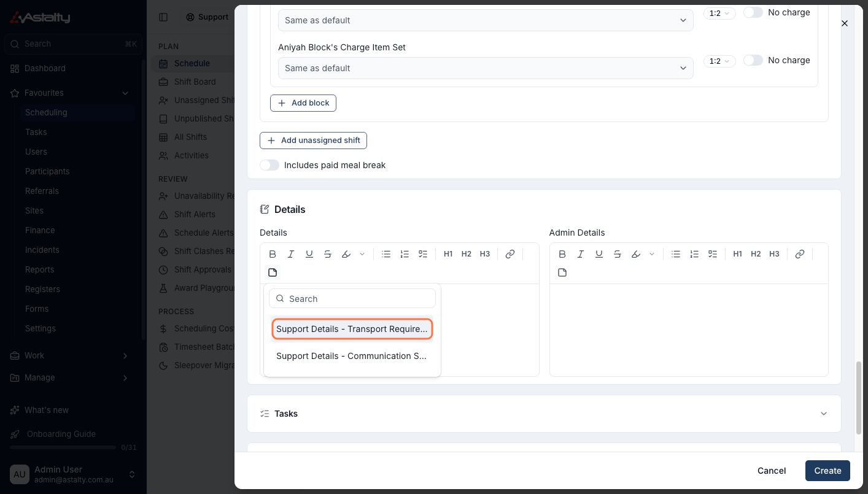Toggle bold in Admin Details editor
This screenshot has height=494, width=868.
pos(562,254)
